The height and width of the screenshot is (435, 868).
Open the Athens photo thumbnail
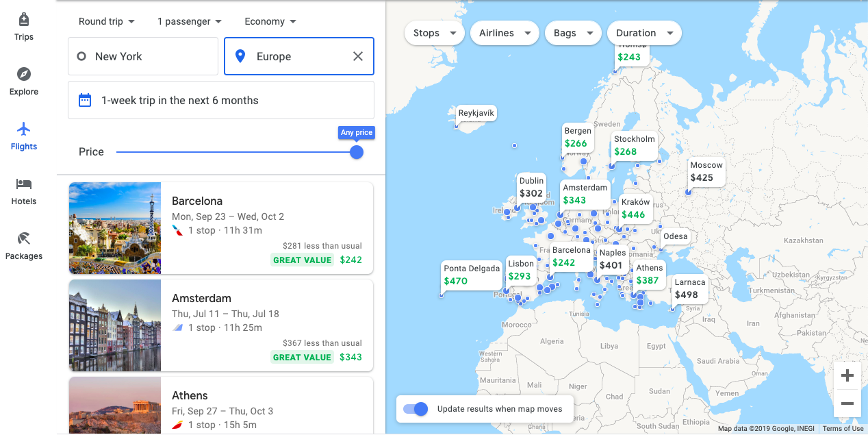click(x=115, y=406)
